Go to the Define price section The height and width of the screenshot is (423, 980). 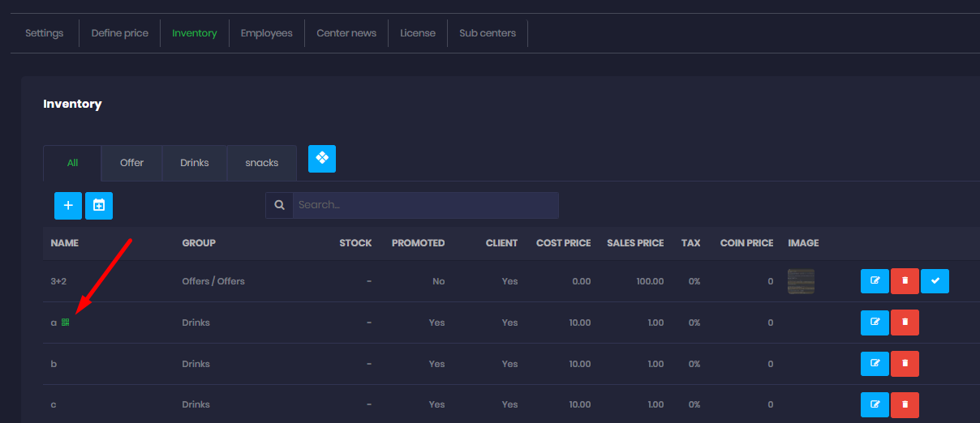[119, 33]
